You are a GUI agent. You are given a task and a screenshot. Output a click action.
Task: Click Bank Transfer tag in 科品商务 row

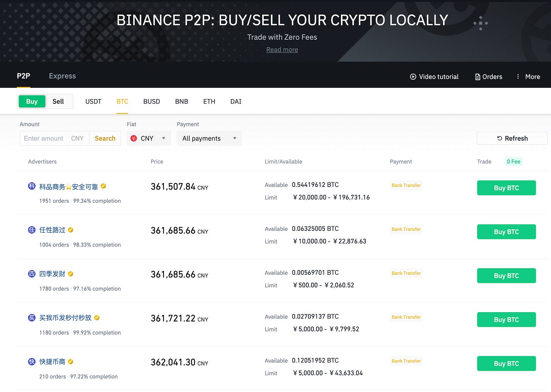(x=406, y=185)
